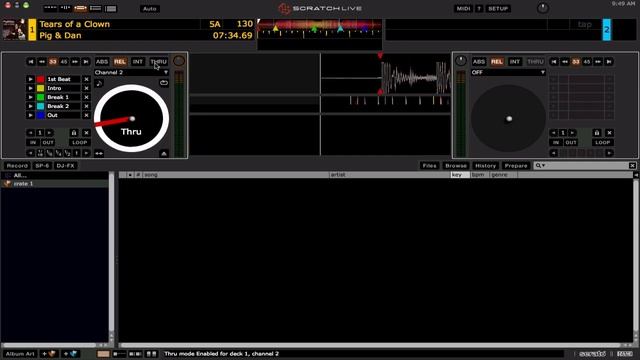
Task: Click the Auto button
Action: 150,9
